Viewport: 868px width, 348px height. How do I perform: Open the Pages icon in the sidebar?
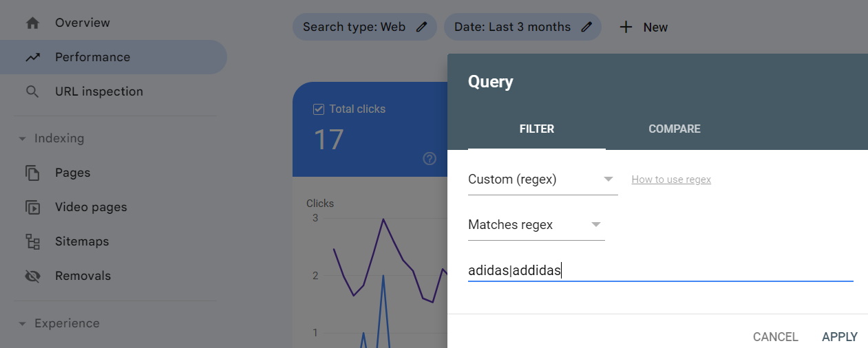click(32, 173)
